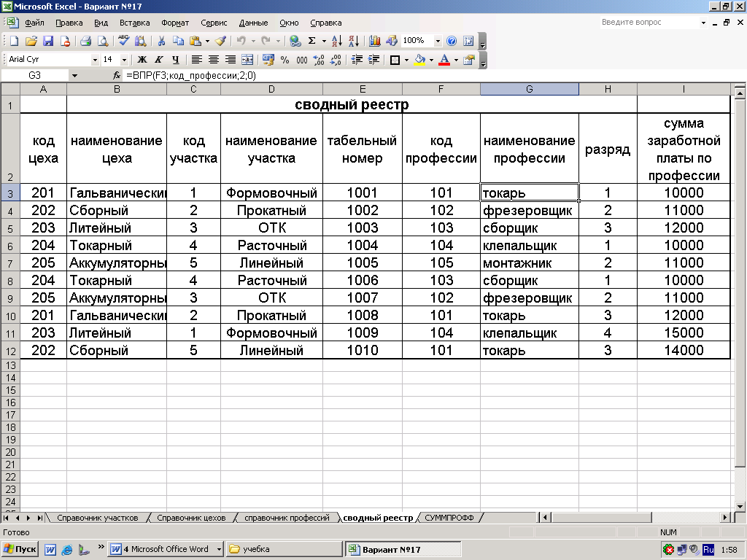Open the font color dropdown arrow
This screenshot has width=747, height=560.
[x=456, y=60]
